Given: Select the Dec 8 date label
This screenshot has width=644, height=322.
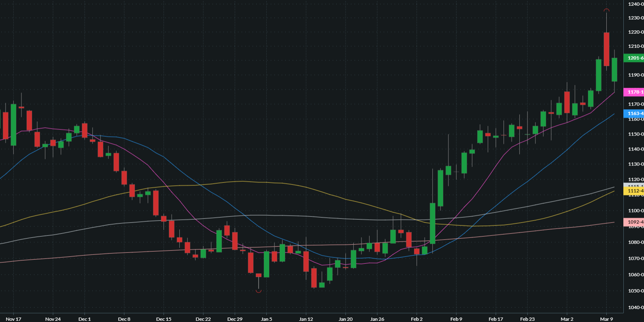Looking at the screenshot, I should 124,319.
